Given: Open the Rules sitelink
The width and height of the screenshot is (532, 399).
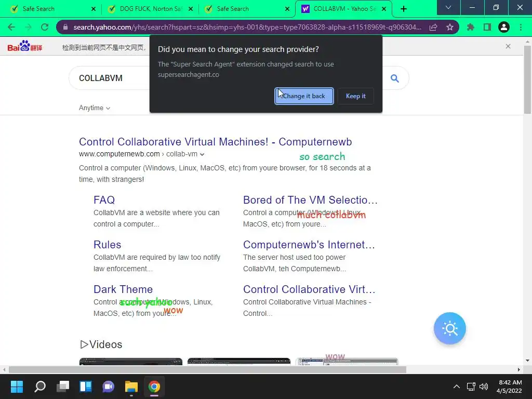Looking at the screenshot, I should 107,245.
